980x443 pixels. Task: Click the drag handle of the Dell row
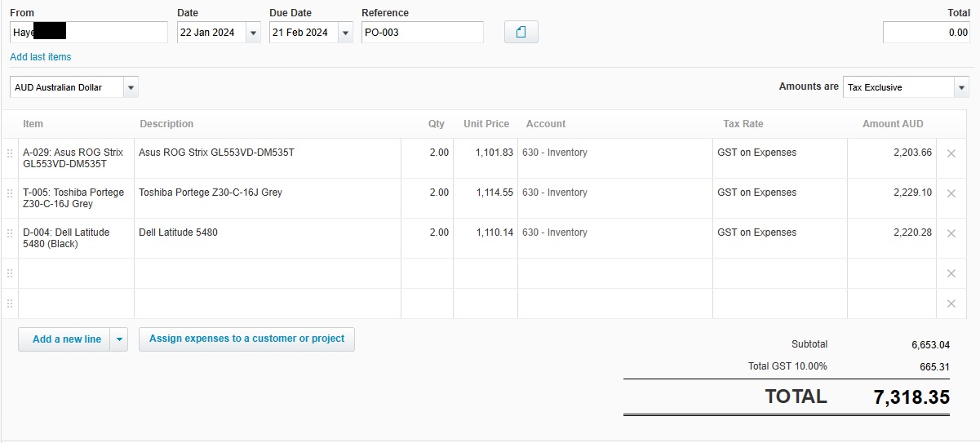click(10, 233)
